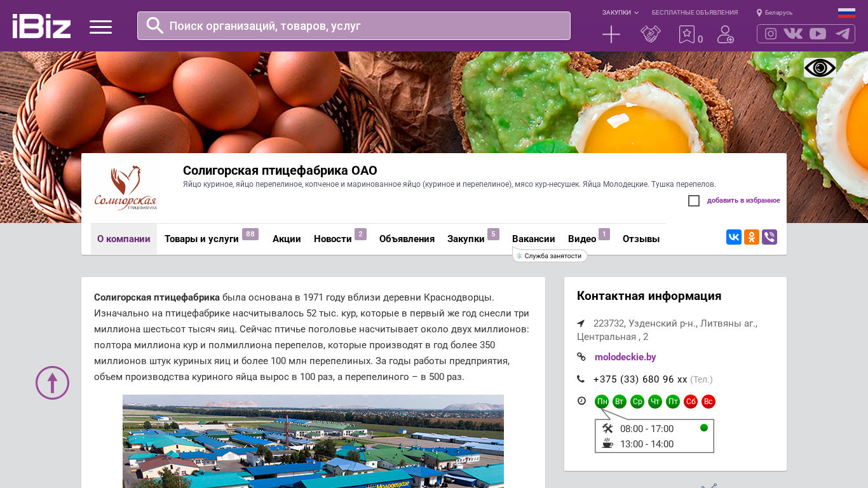Select Saturday (Сб) schedule day
The image size is (868, 488).
point(691,402)
